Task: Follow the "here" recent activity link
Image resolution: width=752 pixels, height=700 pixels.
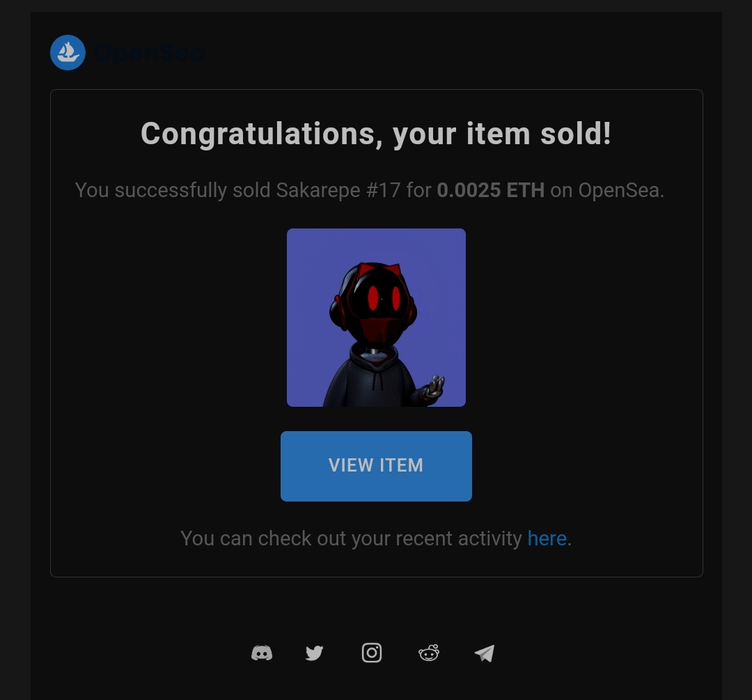Action: 547,538
